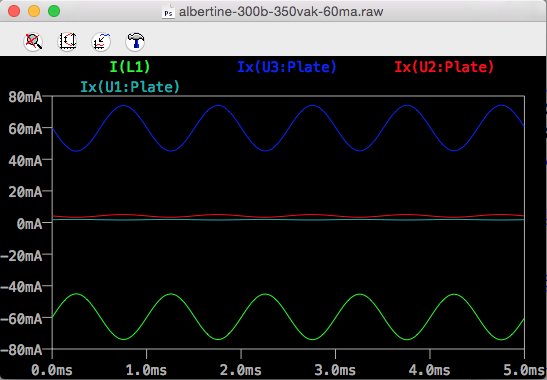Close the waveform window with red button

[14, 11]
